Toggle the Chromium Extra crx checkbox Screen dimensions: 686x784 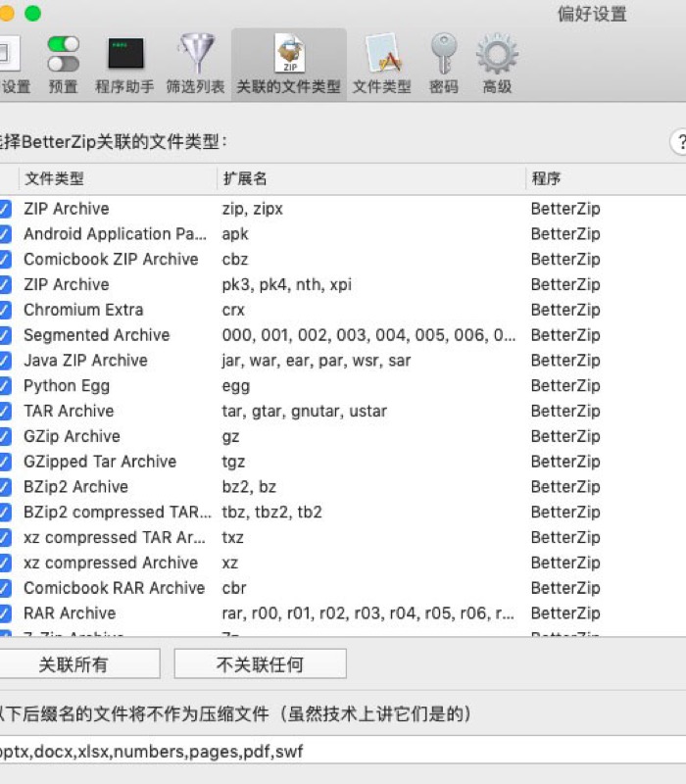(x=5, y=310)
